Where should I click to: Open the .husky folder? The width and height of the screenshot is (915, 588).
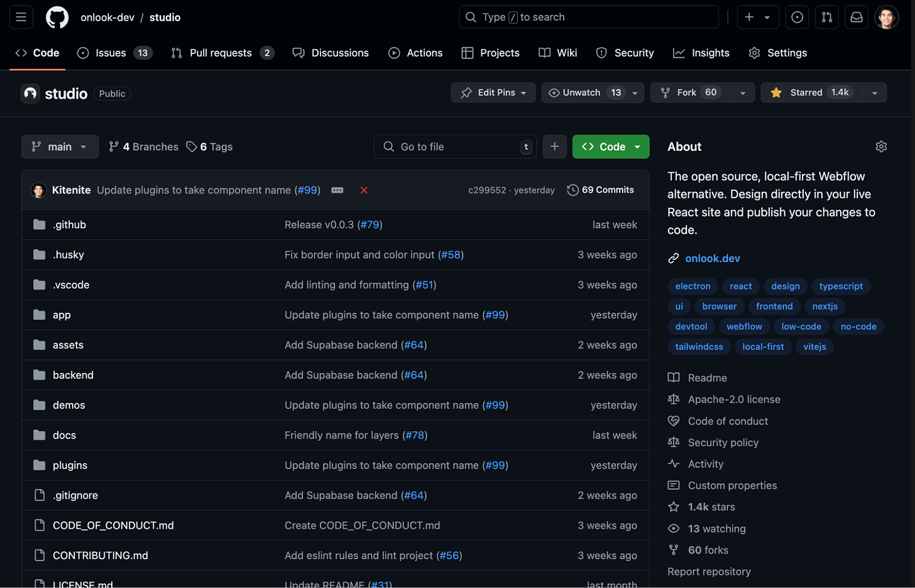tap(68, 254)
